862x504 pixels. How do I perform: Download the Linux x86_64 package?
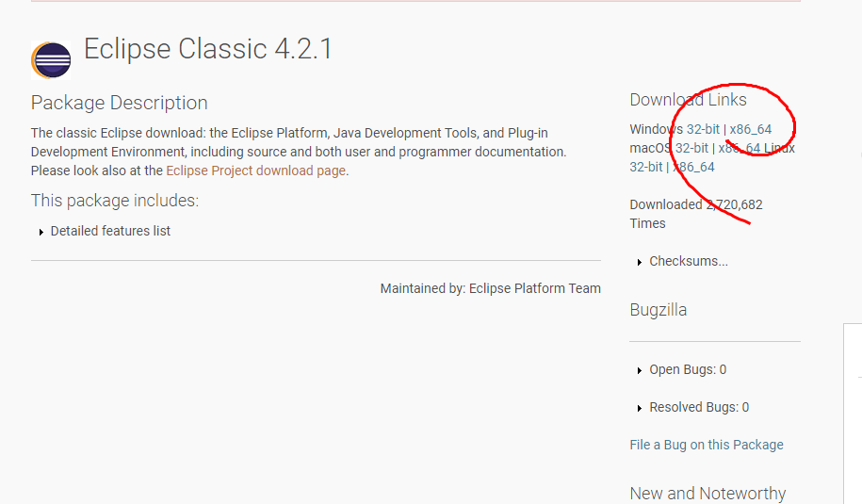(x=693, y=167)
